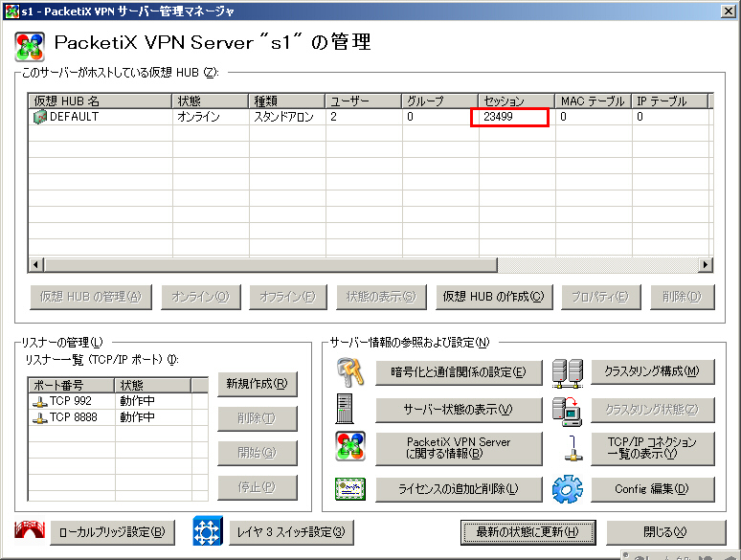Open ライセンスの追加と削除

pyautogui.click(x=459, y=489)
